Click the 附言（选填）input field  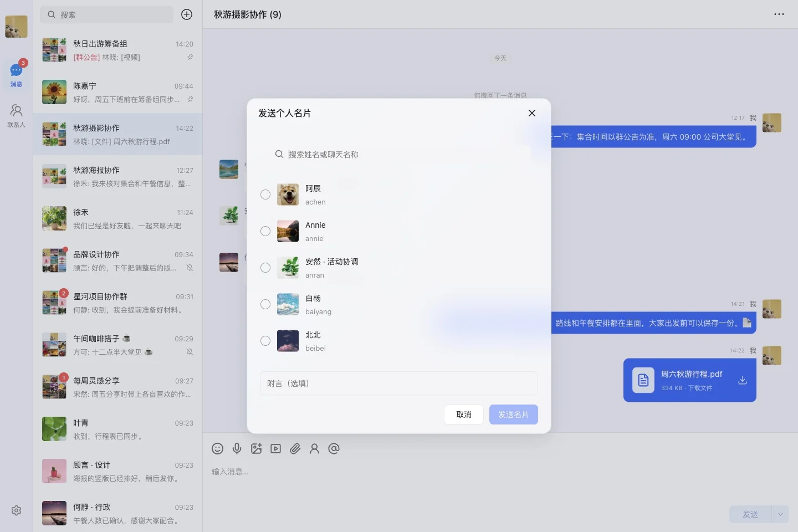[x=399, y=383]
